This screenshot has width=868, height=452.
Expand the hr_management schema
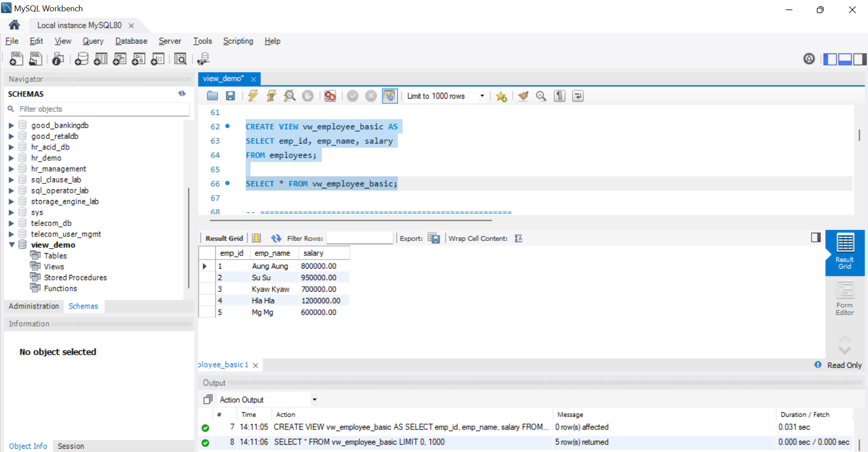coord(11,169)
